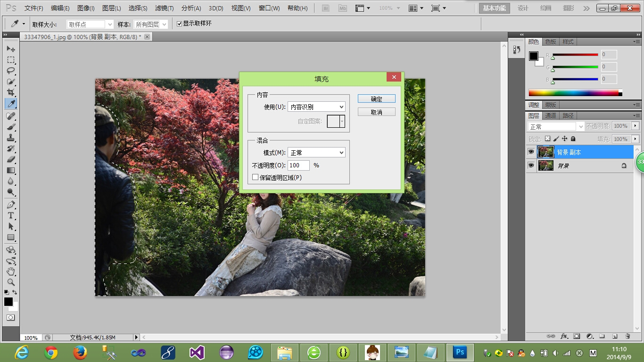This screenshot has width=644, height=362.
Task: Click the new group folder icon
Action: (x=602, y=336)
